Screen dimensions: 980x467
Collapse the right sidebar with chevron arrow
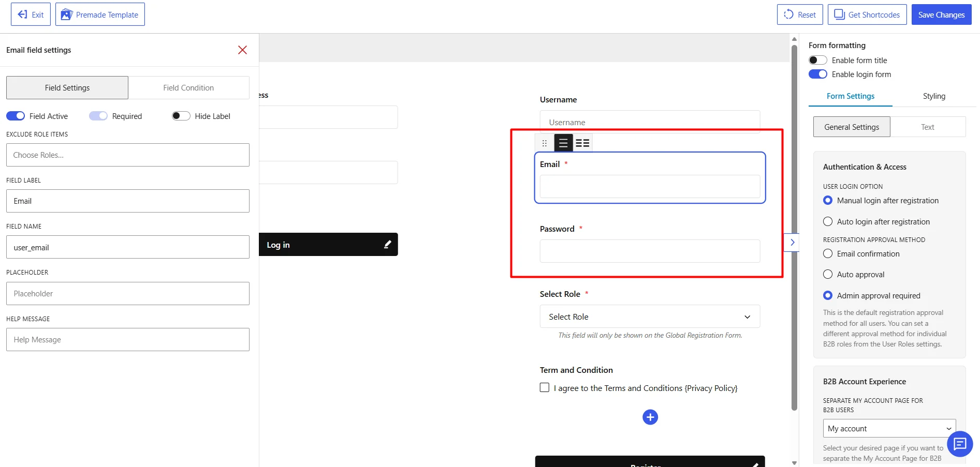792,242
